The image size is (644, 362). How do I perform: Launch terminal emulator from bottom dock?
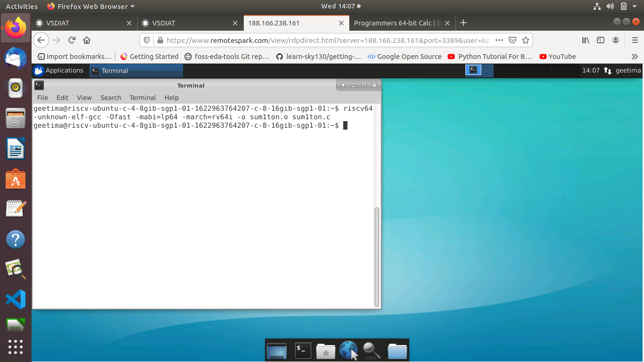pos(303,350)
